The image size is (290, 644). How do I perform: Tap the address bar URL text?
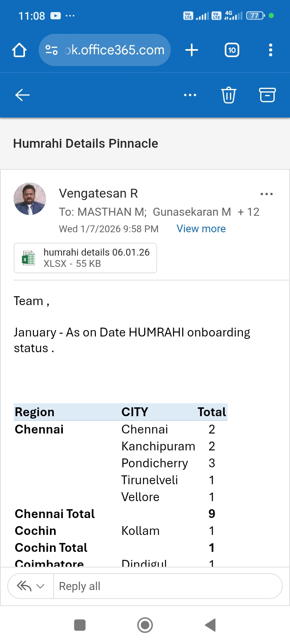click(x=115, y=50)
